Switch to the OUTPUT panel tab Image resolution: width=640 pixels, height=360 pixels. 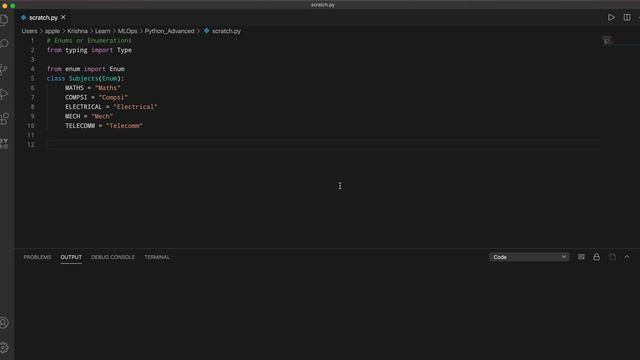71,257
